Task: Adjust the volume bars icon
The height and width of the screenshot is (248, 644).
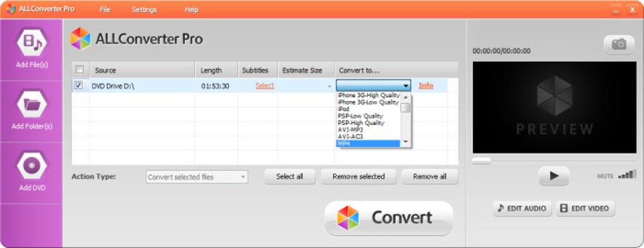Action: tap(627, 175)
